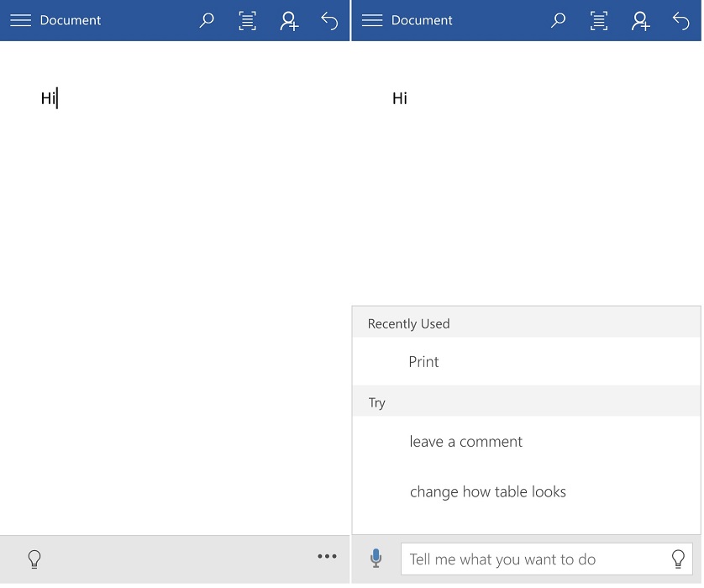This screenshot has width=704, height=588.
Task: Click the Find search icon in the left screen
Action: point(207,21)
